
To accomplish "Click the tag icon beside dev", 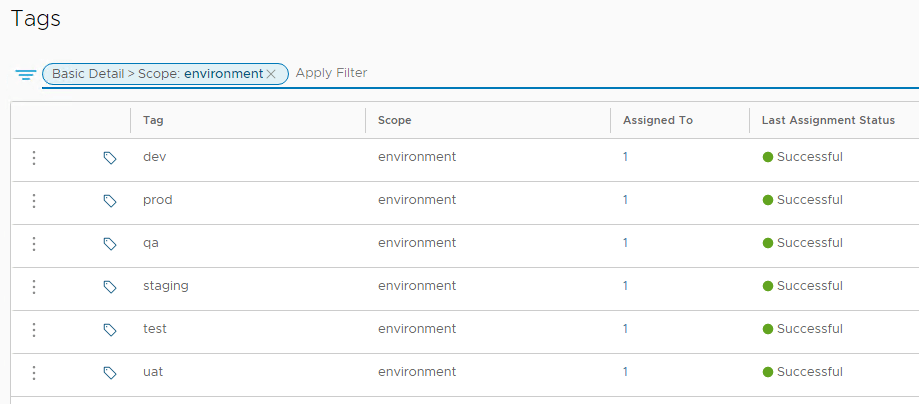I will [110, 158].
